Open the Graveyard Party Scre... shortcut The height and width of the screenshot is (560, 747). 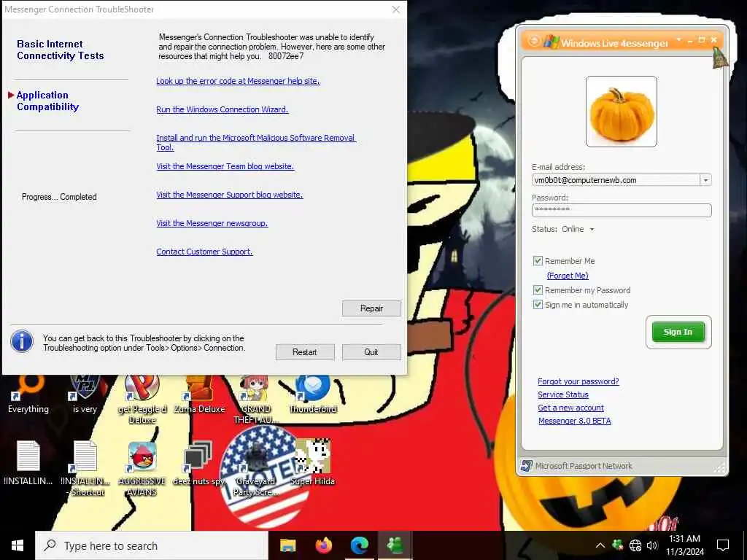(x=256, y=468)
